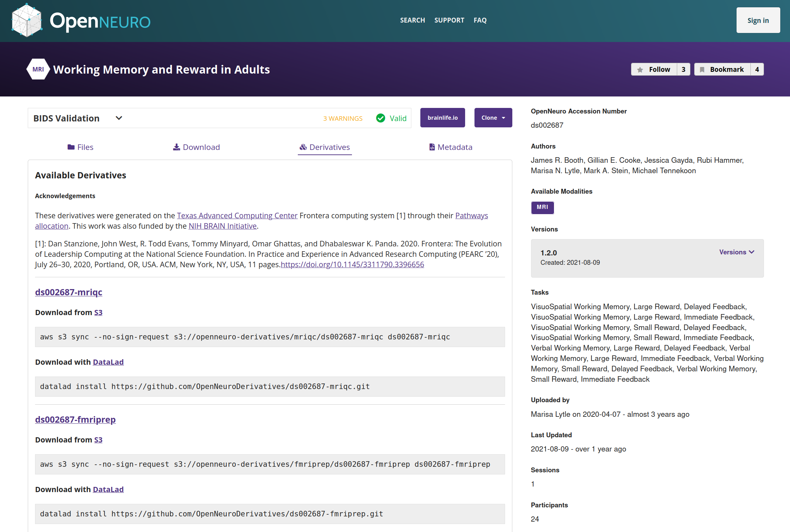Open the Texas Advanced Computing Center link
Viewport: 790px width, 532px height.
click(x=237, y=216)
